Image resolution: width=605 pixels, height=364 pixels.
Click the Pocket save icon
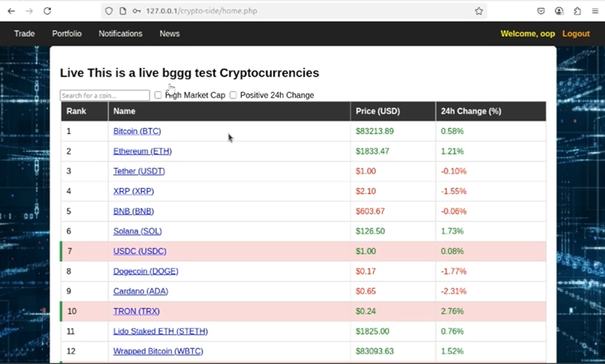(x=541, y=11)
